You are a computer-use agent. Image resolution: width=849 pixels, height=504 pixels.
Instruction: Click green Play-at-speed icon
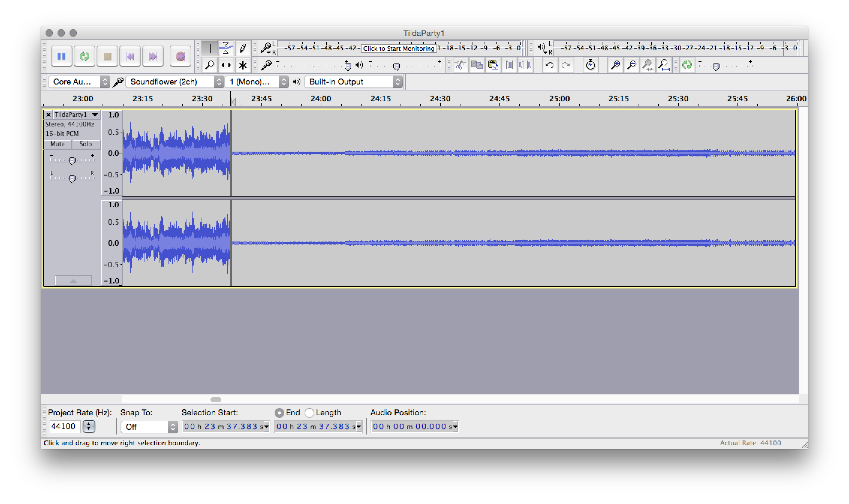pyautogui.click(x=687, y=65)
